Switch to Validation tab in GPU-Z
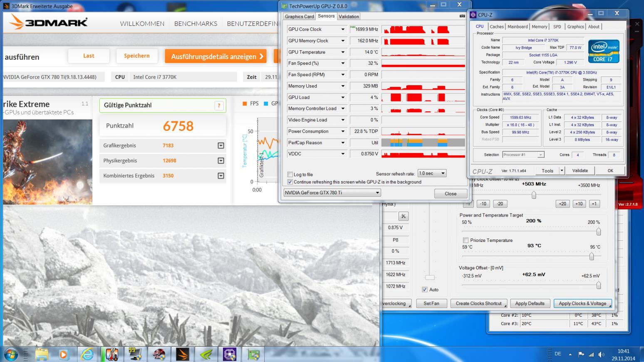Viewport: 644px width, 362px height. pyautogui.click(x=349, y=17)
